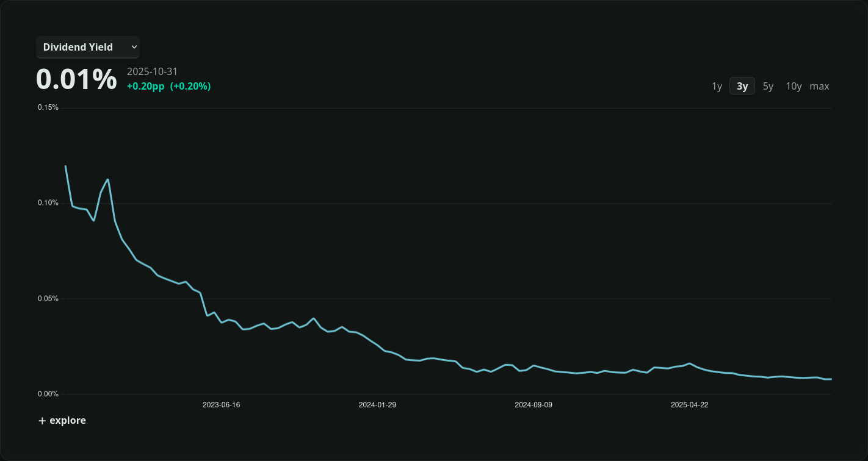Viewport: 868px width, 461px height.
Task: Click the plus icon next to explore
Action: coord(42,421)
